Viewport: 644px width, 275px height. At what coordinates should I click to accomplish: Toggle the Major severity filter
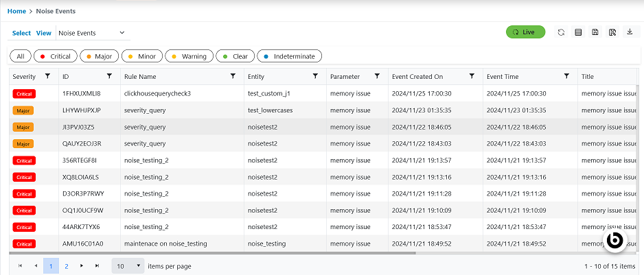coord(100,56)
